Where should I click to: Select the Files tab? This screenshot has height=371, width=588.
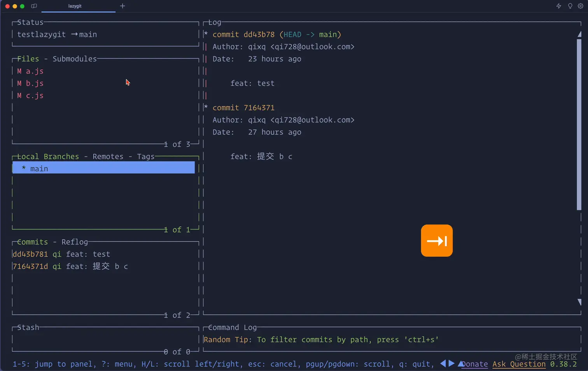[x=28, y=59]
